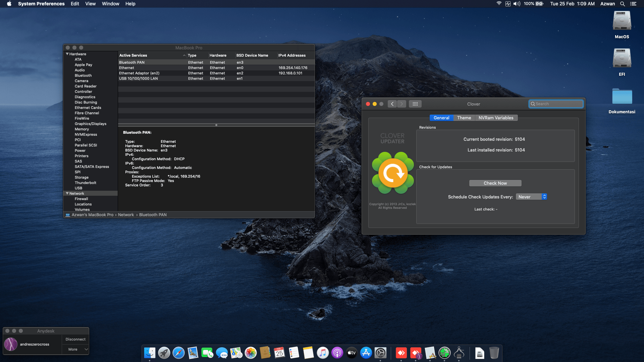Open the App Store from the Dock
Image resolution: width=644 pixels, height=362 pixels.
(x=366, y=353)
